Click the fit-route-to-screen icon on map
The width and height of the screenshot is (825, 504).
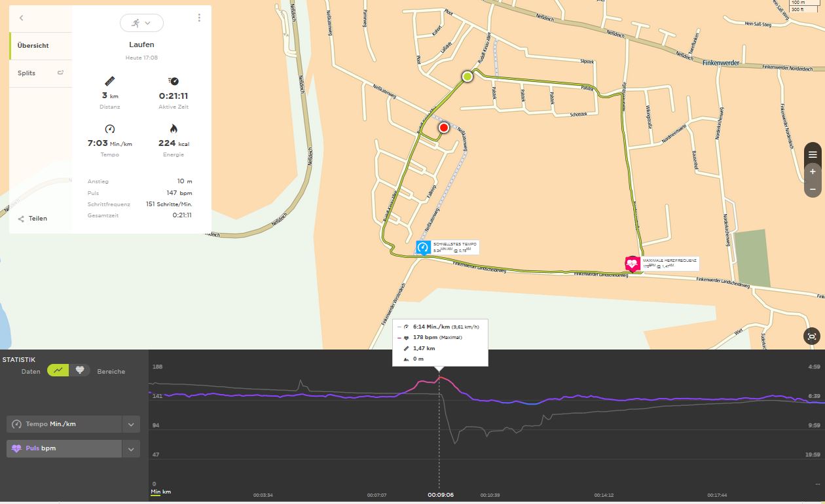(x=813, y=337)
